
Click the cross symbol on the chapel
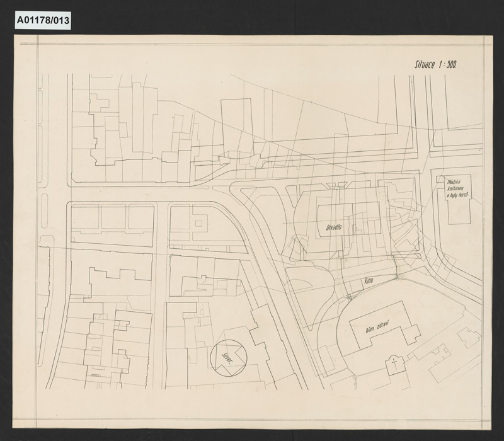(x=394, y=364)
